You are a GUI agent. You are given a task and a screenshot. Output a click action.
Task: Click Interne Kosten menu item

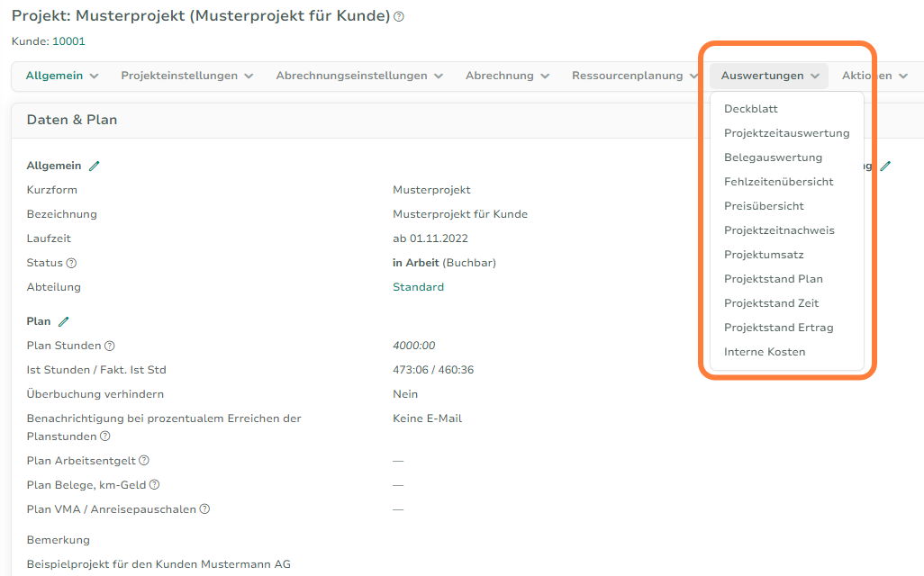pyautogui.click(x=765, y=352)
